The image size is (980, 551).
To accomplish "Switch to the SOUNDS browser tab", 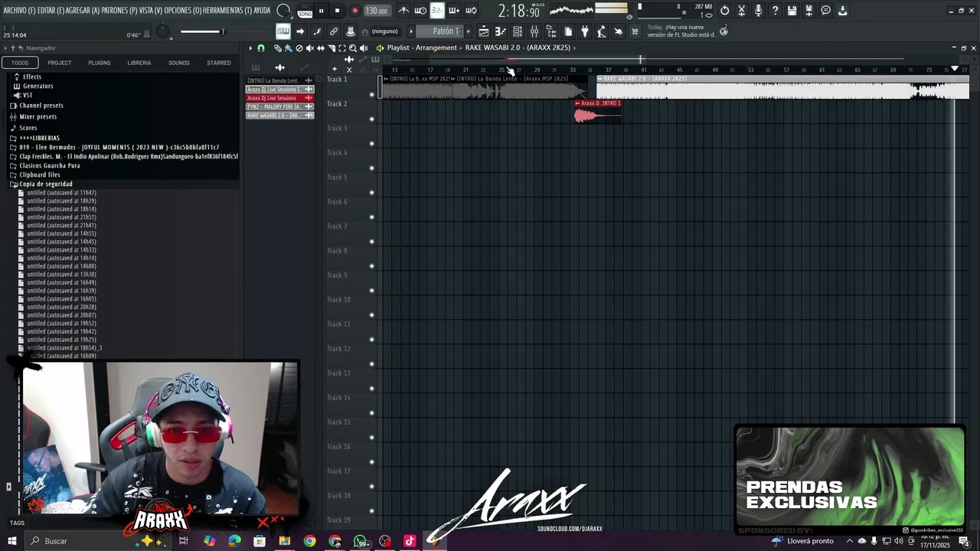I will (x=178, y=63).
